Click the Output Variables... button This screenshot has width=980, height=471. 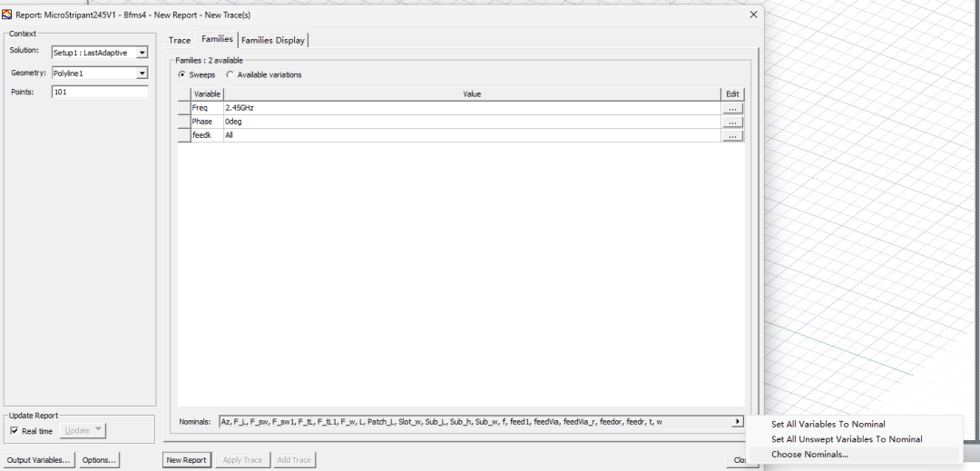pos(39,460)
